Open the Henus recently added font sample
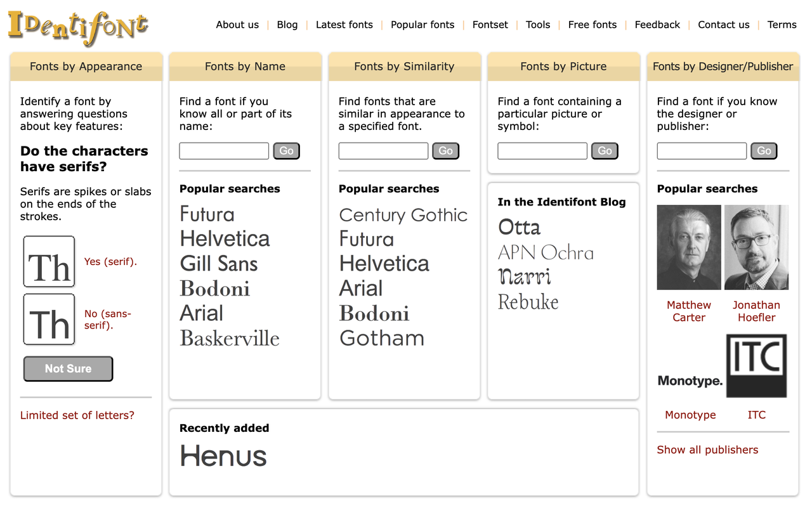The height and width of the screenshot is (506, 812). pyautogui.click(x=223, y=456)
